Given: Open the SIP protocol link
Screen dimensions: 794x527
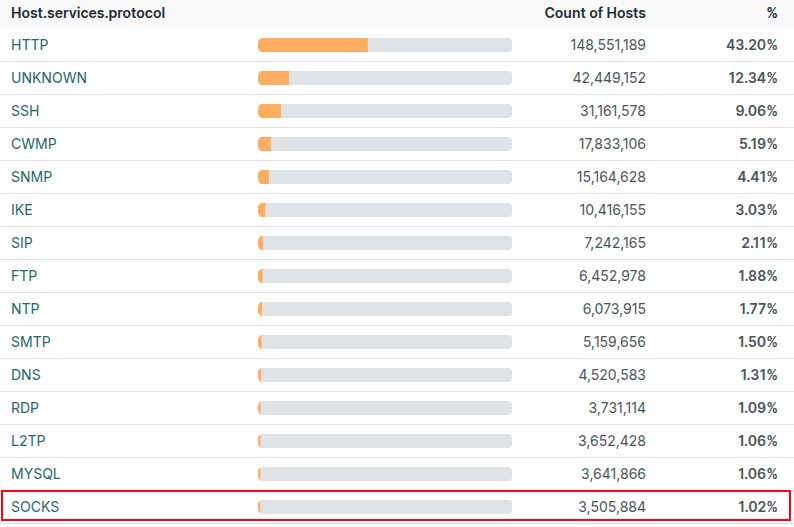Looking at the screenshot, I should [x=22, y=243].
